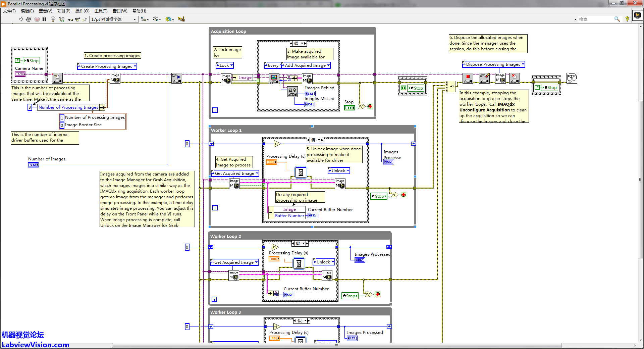Image resolution: width=644 pixels, height=349 pixels.
Task: Click the 搜索 search field
Action: tap(595, 19)
